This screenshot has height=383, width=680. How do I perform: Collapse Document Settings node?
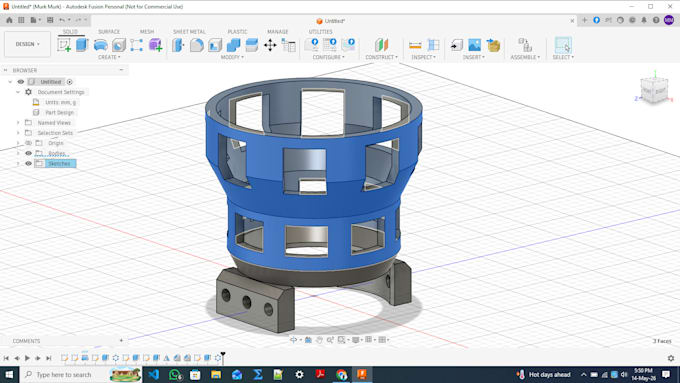[x=18, y=92]
